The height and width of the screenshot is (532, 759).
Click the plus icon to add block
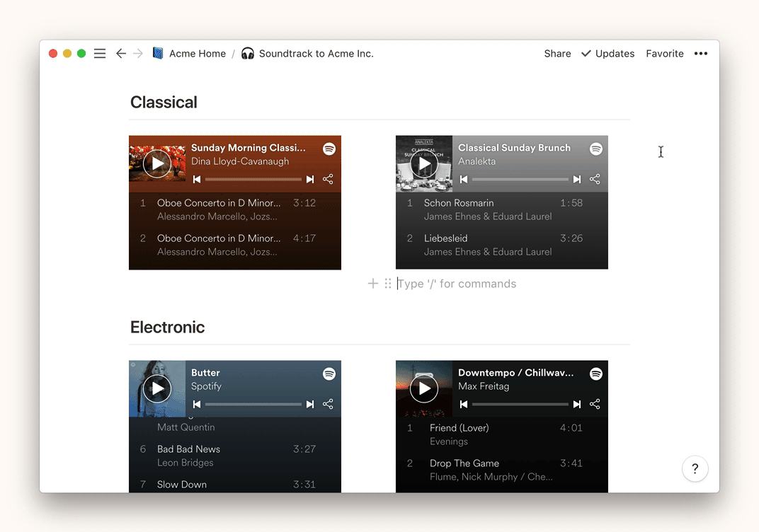pyautogui.click(x=373, y=284)
